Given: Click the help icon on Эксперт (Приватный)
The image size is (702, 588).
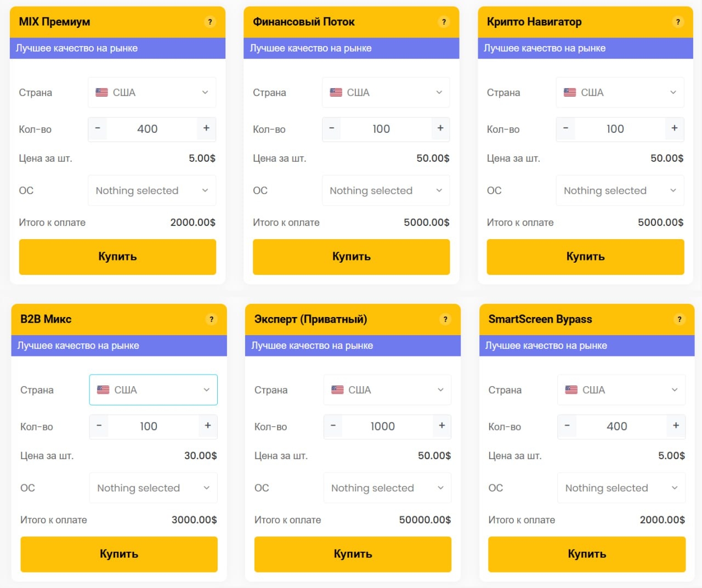Looking at the screenshot, I should [445, 319].
